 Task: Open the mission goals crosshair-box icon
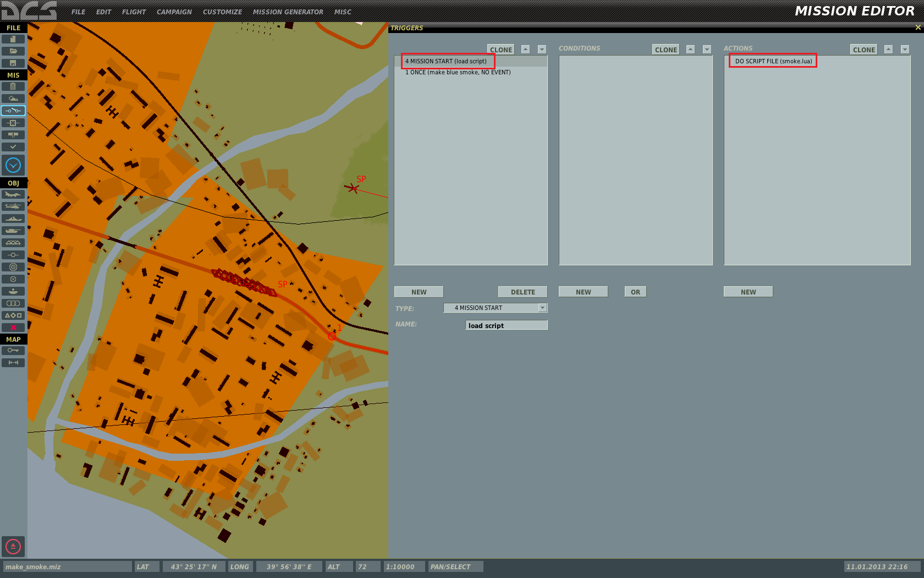click(13, 123)
